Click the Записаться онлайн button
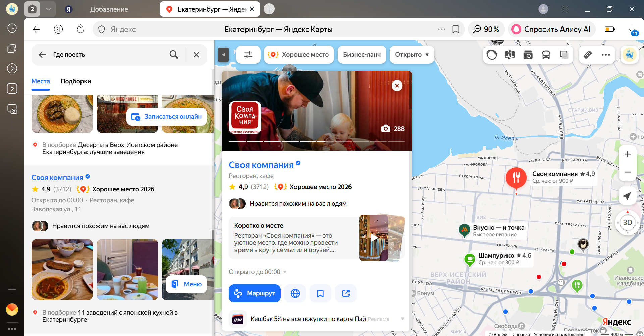The height and width of the screenshot is (336, 644). [x=167, y=117]
